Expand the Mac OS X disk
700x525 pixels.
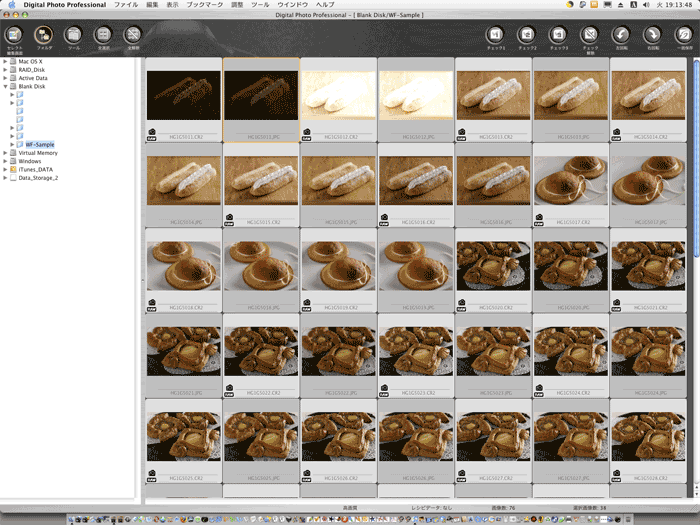[5, 62]
